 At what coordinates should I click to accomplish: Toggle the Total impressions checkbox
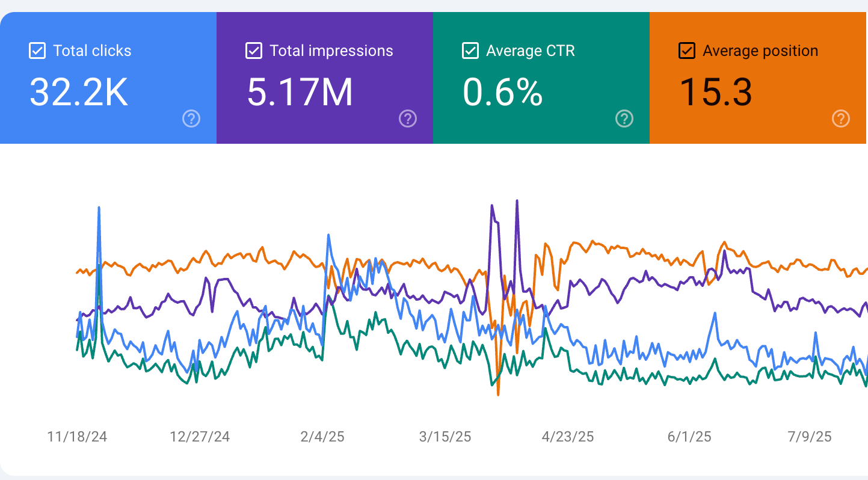(x=254, y=51)
